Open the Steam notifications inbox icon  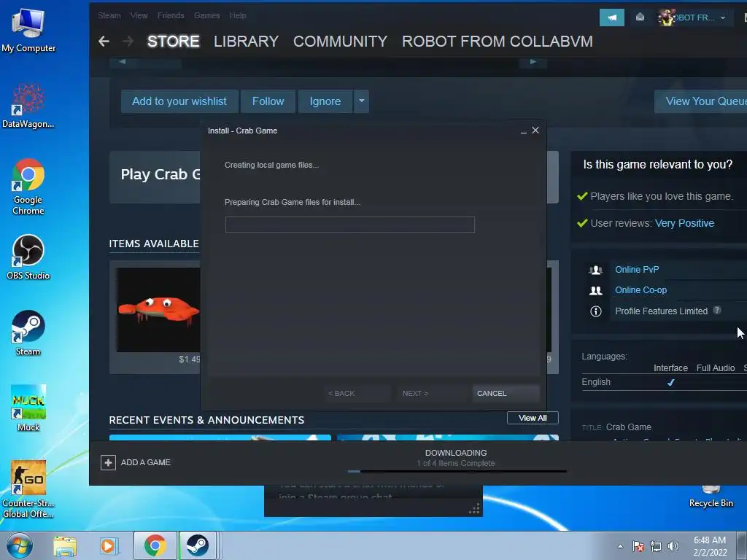point(640,17)
